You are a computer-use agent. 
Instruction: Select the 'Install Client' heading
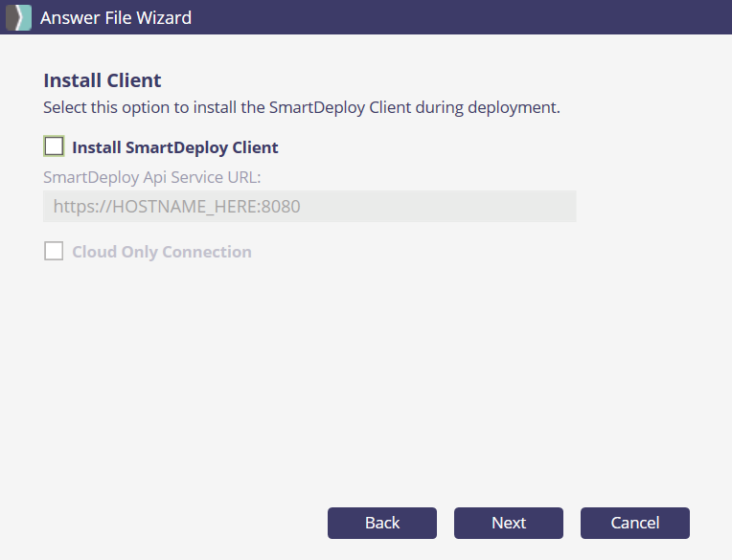pos(103,80)
